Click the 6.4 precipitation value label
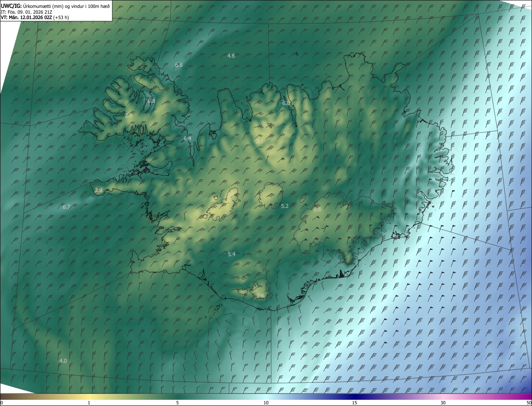 coord(187,139)
